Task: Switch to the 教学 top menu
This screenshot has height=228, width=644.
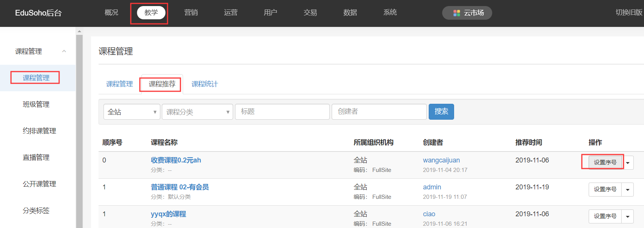Action: pyautogui.click(x=151, y=12)
